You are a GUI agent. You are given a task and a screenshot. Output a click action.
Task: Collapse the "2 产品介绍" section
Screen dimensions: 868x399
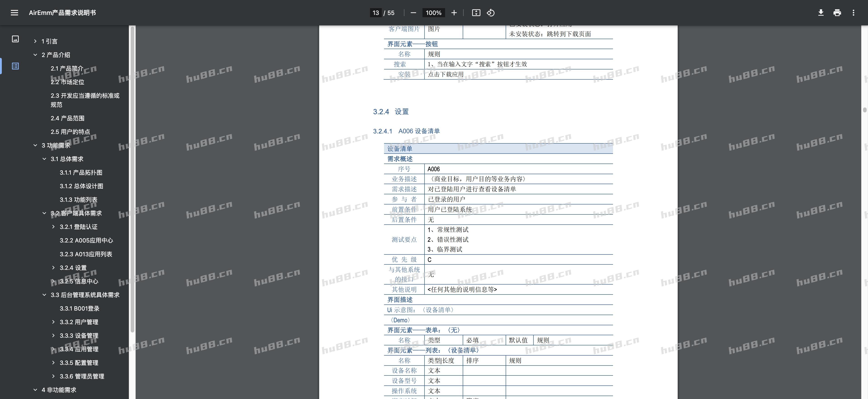pyautogui.click(x=36, y=54)
